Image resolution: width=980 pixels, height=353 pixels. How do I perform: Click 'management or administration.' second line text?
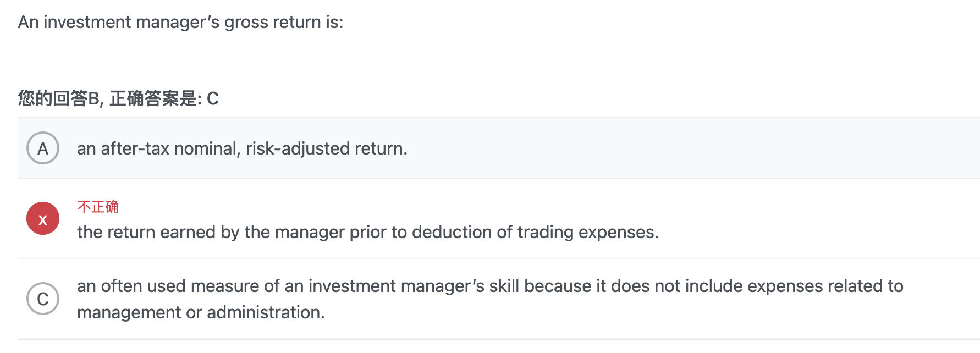(x=201, y=312)
